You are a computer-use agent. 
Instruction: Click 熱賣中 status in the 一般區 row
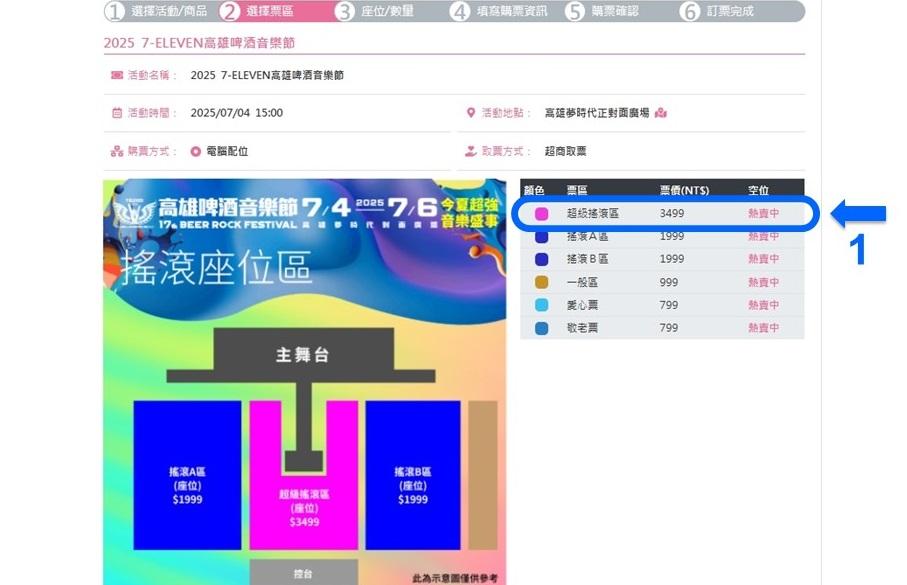pos(764,282)
